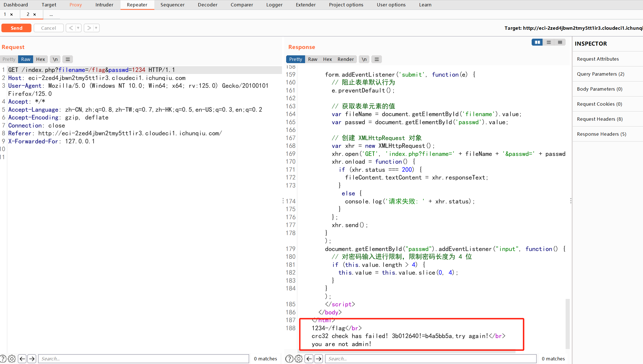
Task: Open the history forward dropdown arrow
Action: click(96, 28)
